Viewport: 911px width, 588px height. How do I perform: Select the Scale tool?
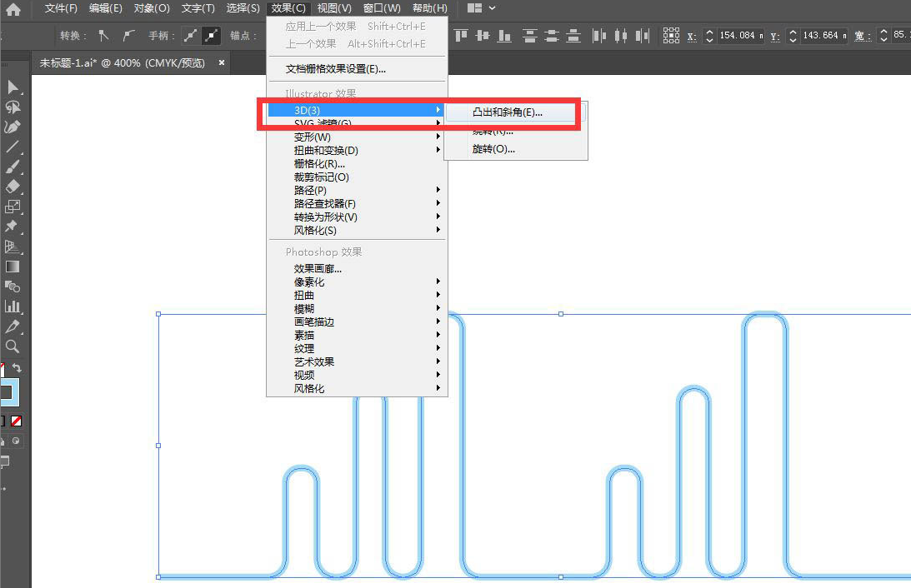point(13,207)
